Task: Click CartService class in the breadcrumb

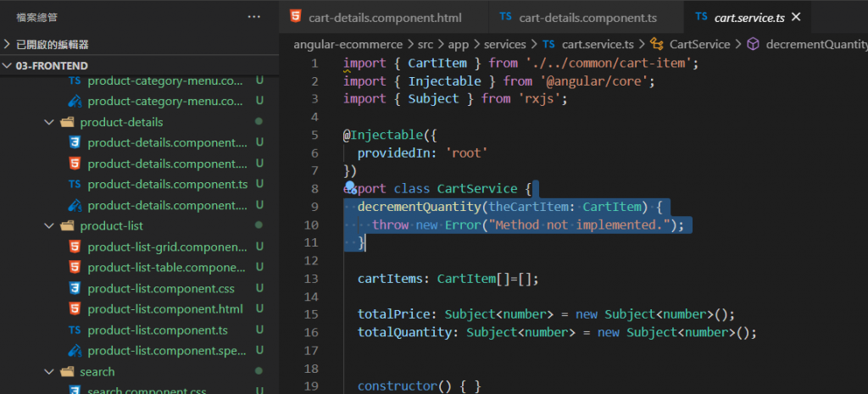Action: tap(699, 44)
